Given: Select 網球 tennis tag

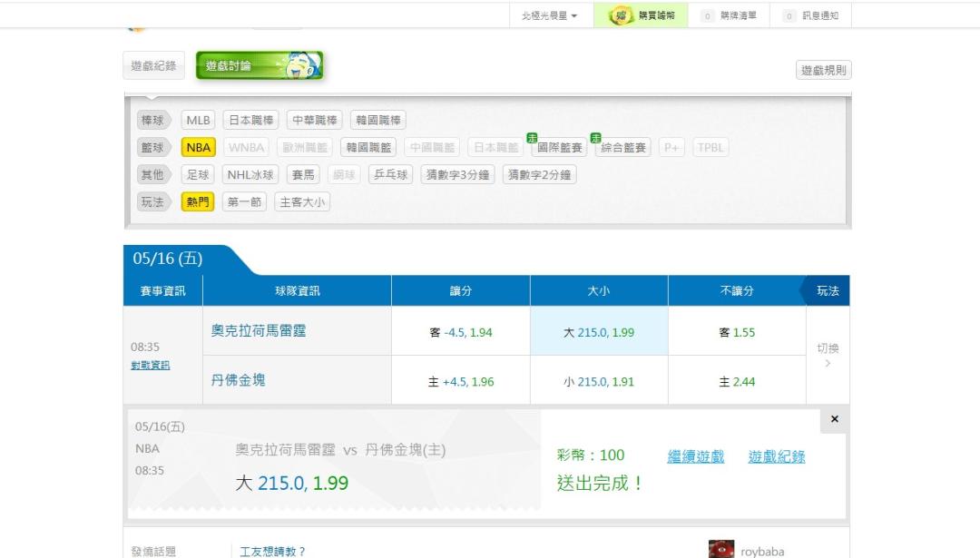Looking at the screenshot, I should tap(344, 175).
